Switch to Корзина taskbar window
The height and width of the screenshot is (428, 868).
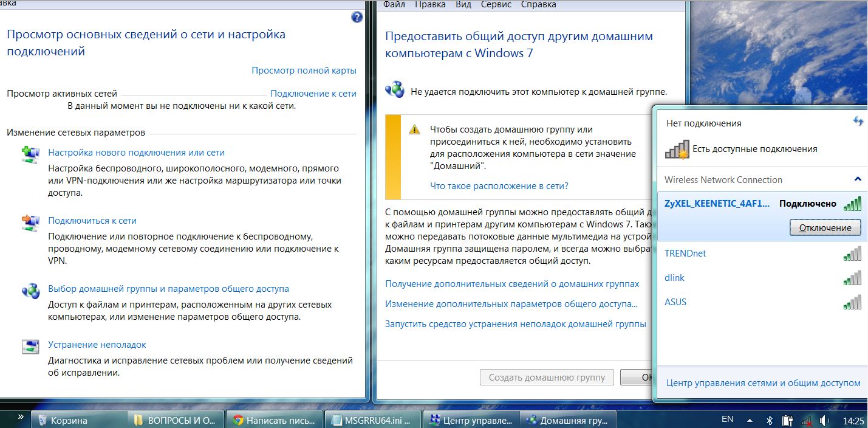(x=80, y=419)
